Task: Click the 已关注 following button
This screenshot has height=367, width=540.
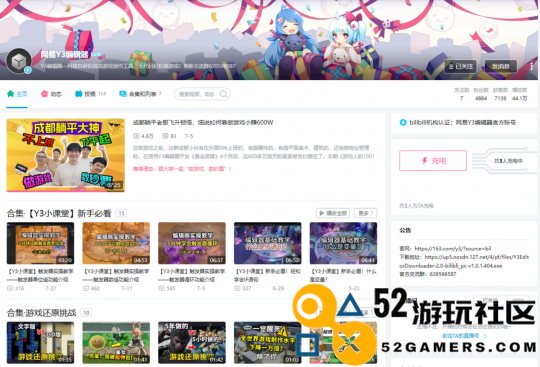Action: tap(460, 66)
